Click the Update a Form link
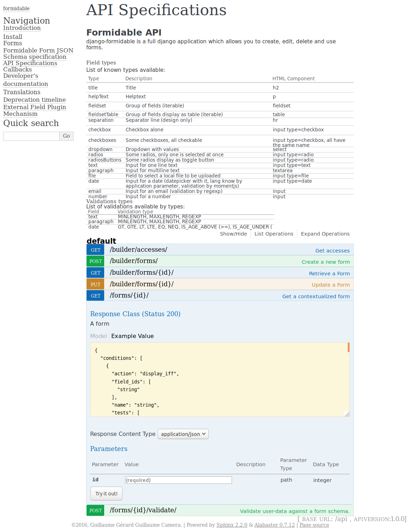This screenshot has height=532, width=409. point(331,285)
